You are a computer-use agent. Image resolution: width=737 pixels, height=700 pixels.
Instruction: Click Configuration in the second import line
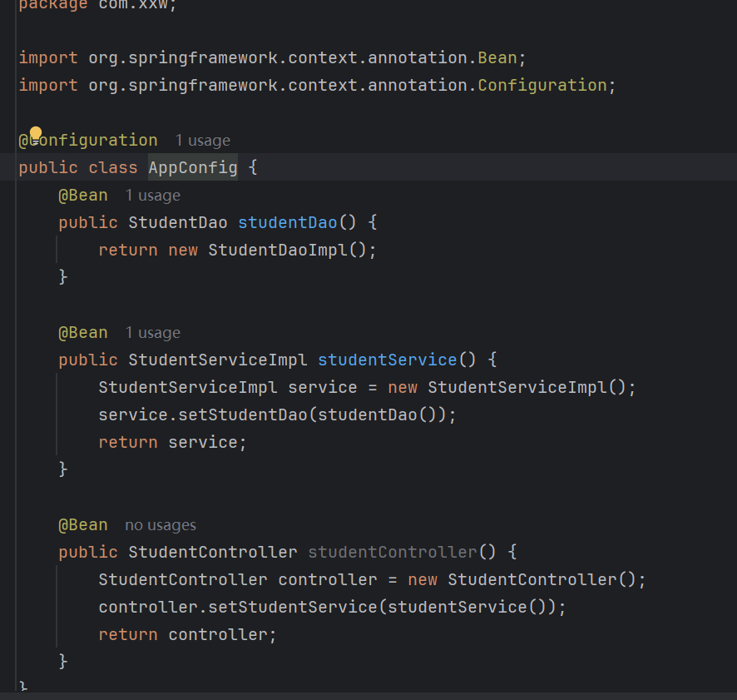coord(542,86)
